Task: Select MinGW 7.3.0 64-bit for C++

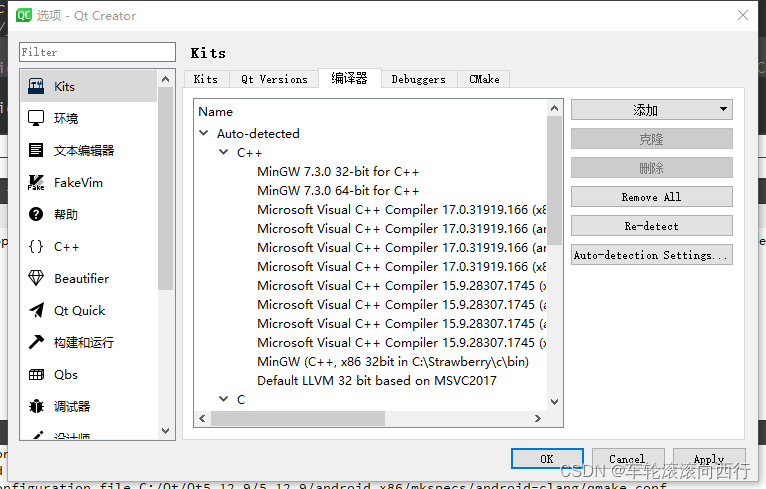Action: click(x=338, y=191)
